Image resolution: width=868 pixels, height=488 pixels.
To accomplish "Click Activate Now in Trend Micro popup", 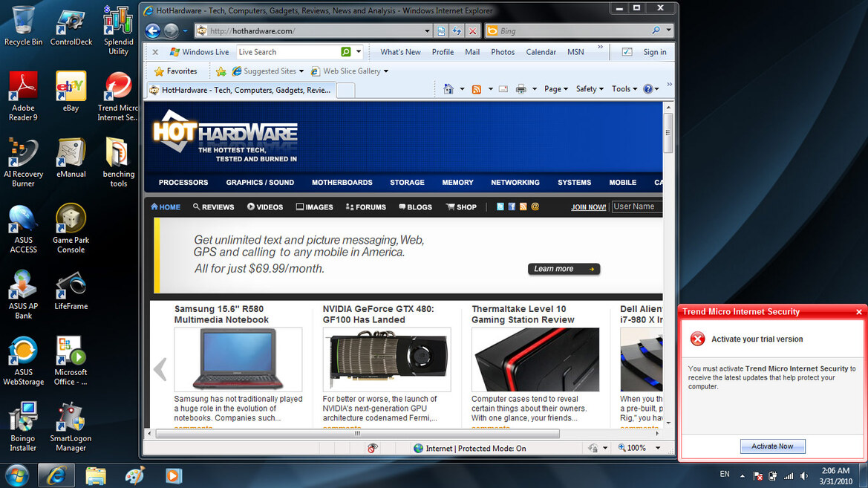I will pyautogui.click(x=772, y=446).
